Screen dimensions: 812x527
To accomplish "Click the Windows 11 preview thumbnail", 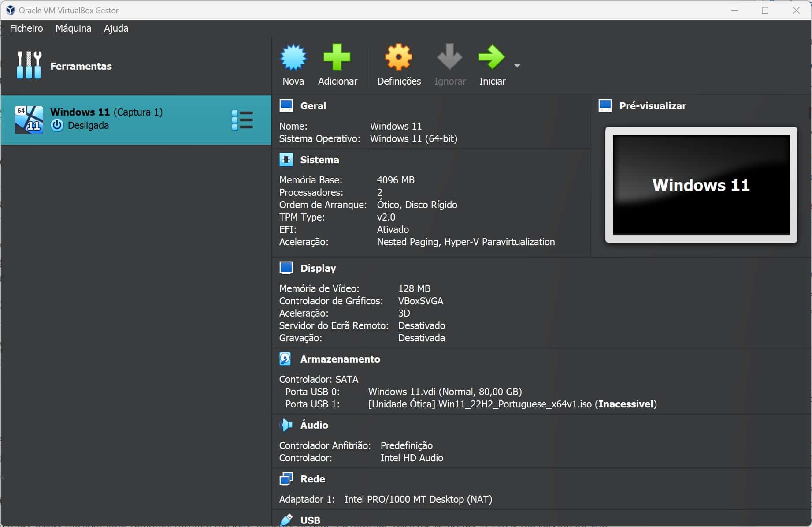I will click(701, 185).
